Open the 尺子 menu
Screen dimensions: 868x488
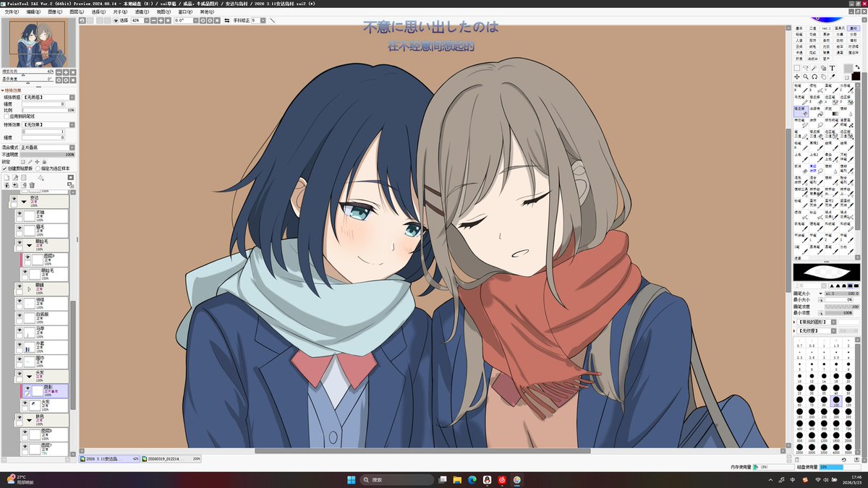(120, 12)
